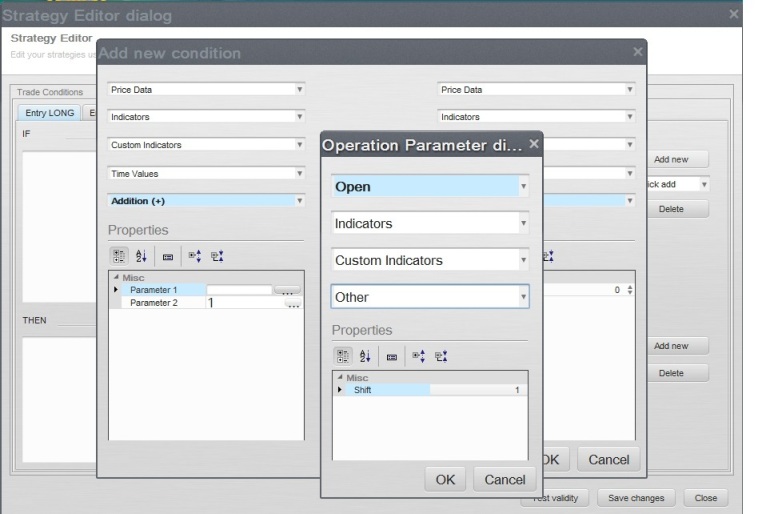758x514 pixels.
Task: Click the Parameter 2 value field
Action: [x=246, y=303]
